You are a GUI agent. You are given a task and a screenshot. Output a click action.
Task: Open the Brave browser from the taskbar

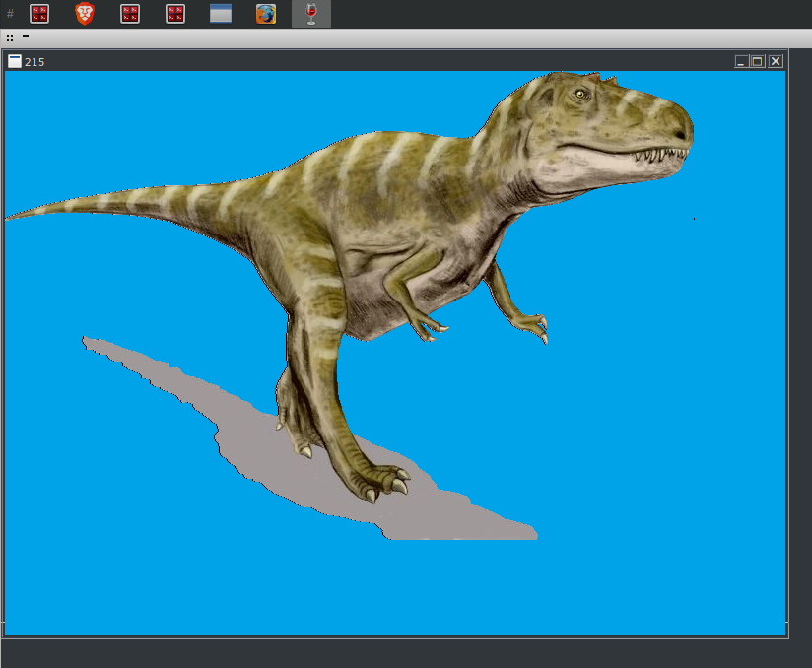(x=85, y=14)
